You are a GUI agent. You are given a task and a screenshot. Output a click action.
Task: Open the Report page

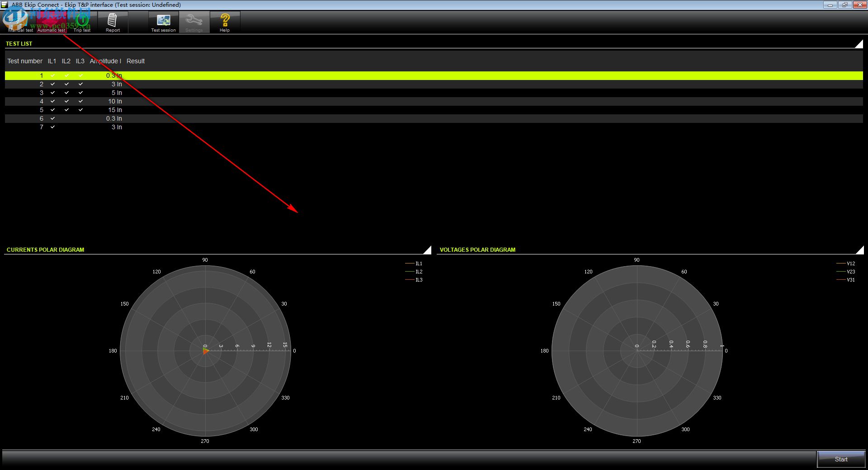[x=113, y=22]
